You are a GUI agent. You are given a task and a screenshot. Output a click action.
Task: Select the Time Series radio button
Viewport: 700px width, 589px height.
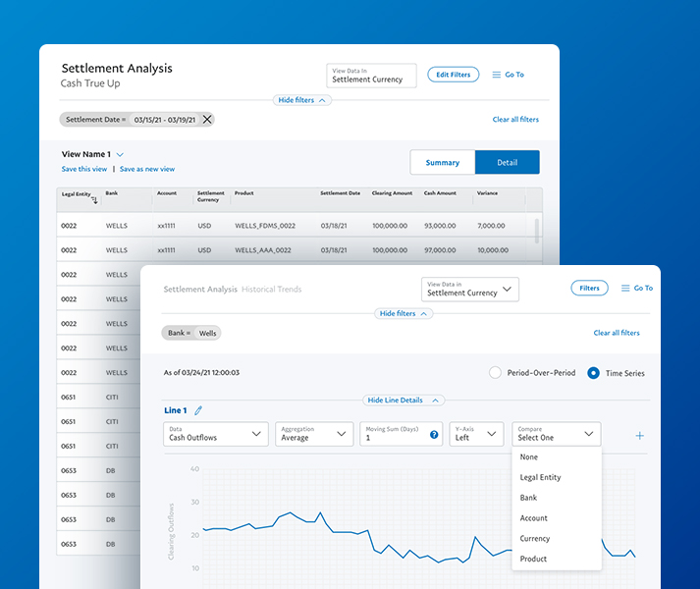[593, 373]
